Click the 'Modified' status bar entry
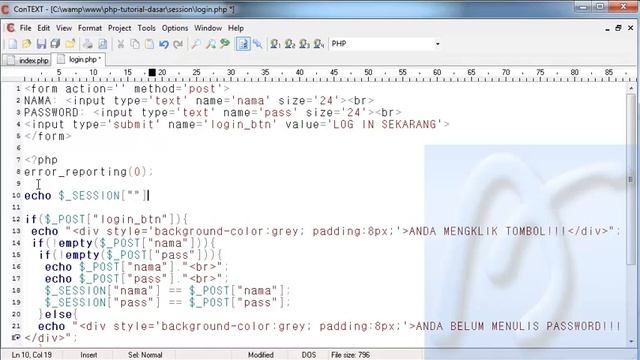The width and height of the screenshot is (640, 360). click(260, 355)
